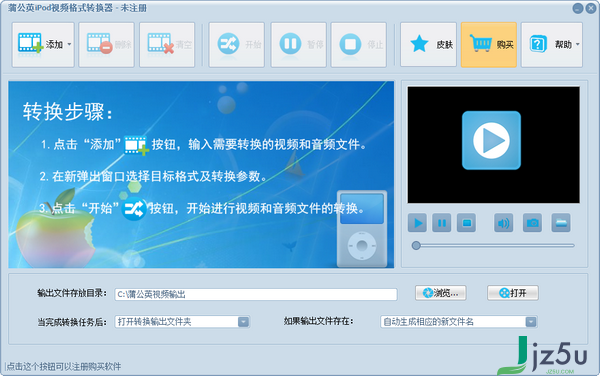Viewport: 600px width, 376px height.
Task: Open the 皮肤 skin star button
Action: click(x=428, y=45)
